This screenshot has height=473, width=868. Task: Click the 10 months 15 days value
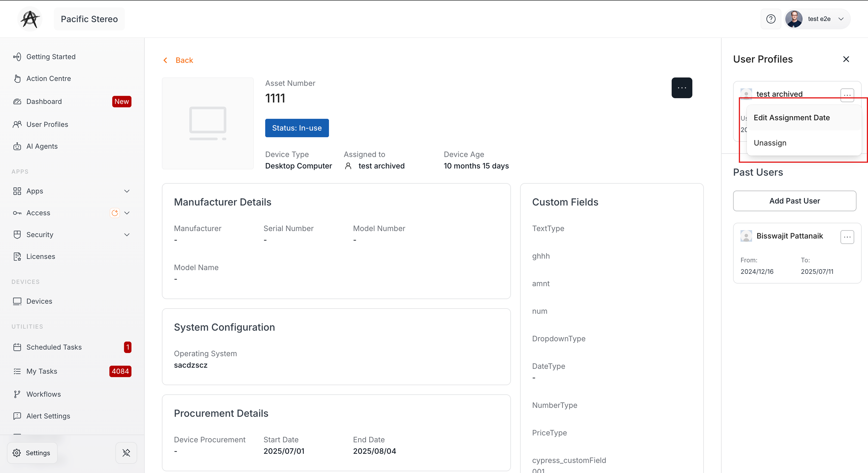(476, 166)
